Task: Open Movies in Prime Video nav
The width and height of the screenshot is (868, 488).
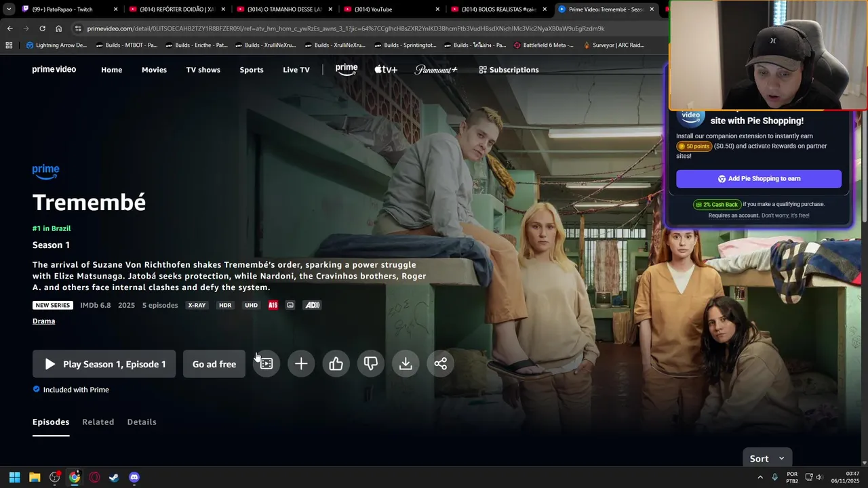Action: [x=154, y=70]
